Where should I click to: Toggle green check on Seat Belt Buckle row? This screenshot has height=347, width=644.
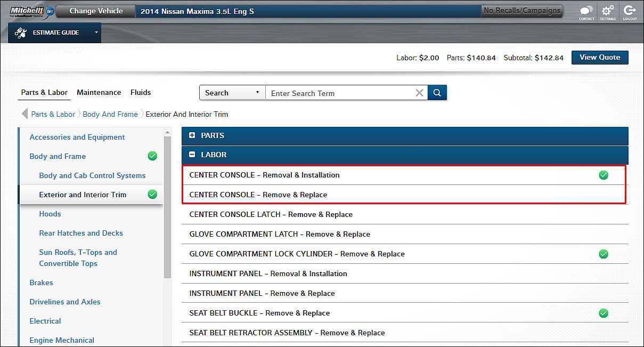click(603, 313)
